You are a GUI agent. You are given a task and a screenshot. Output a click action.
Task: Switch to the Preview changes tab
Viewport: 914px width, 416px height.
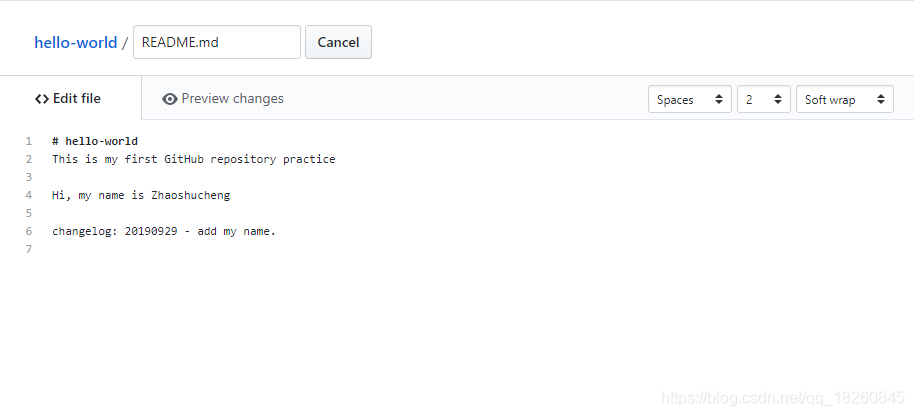click(x=223, y=98)
